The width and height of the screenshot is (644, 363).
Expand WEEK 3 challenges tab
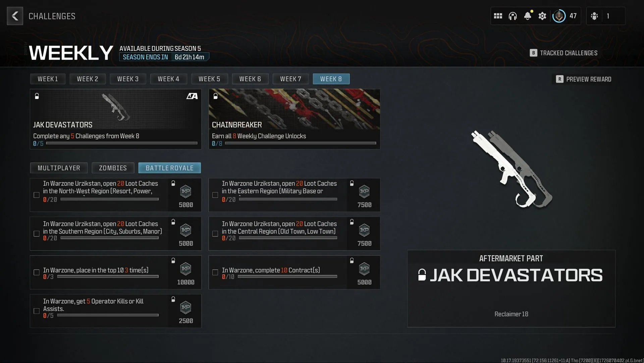[x=128, y=79]
